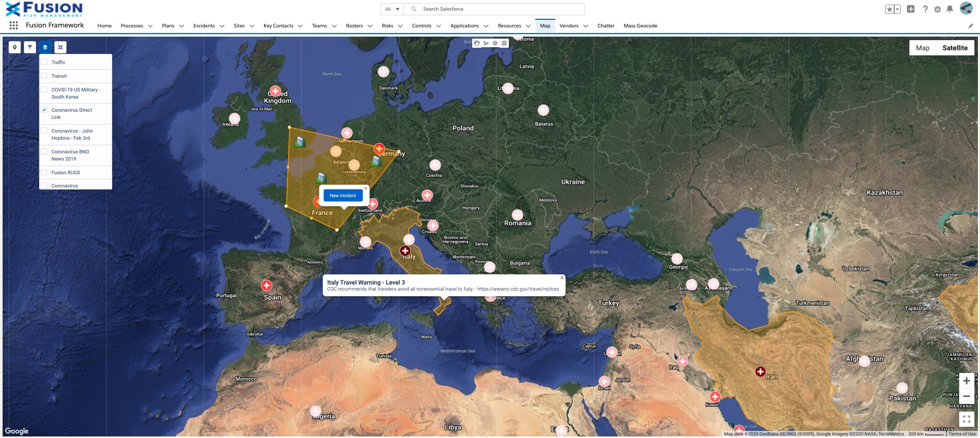Screen dimensions: 980x438
Task: Select the rectangle drawing tool
Action: click(504, 43)
